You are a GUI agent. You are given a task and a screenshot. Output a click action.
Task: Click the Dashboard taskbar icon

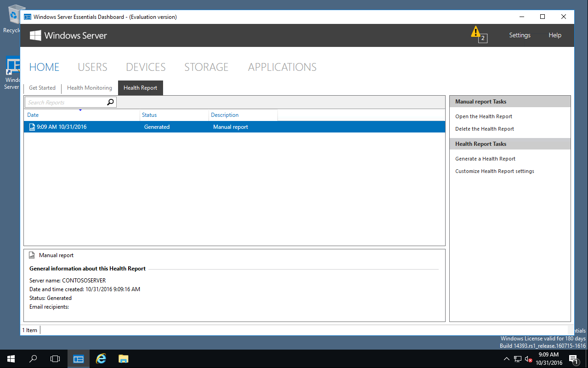tap(79, 359)
